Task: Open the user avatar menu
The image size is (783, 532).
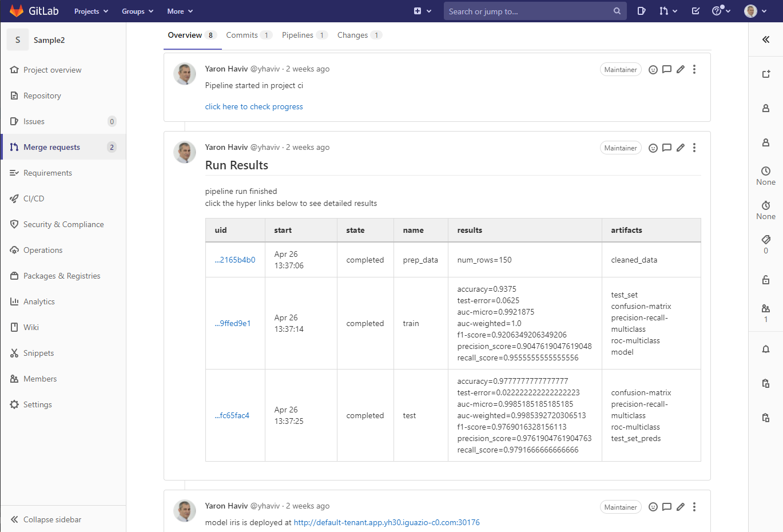Action: (756, 11)
